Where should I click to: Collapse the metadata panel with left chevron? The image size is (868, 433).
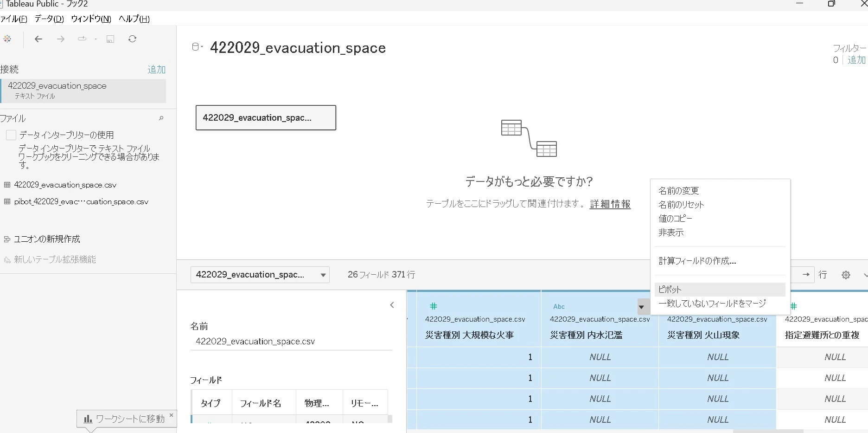coord(392,305)
